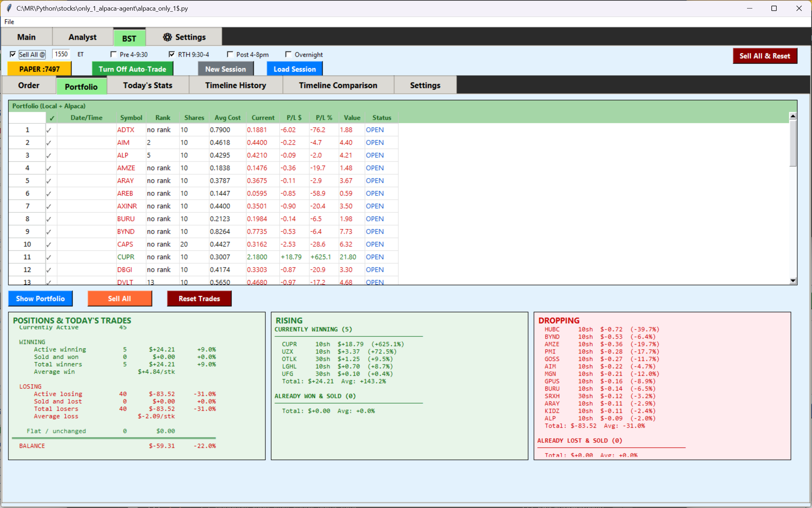Switch to the Analyst tab
This screenshot has width=812, height=508.
tap(83, 37)
